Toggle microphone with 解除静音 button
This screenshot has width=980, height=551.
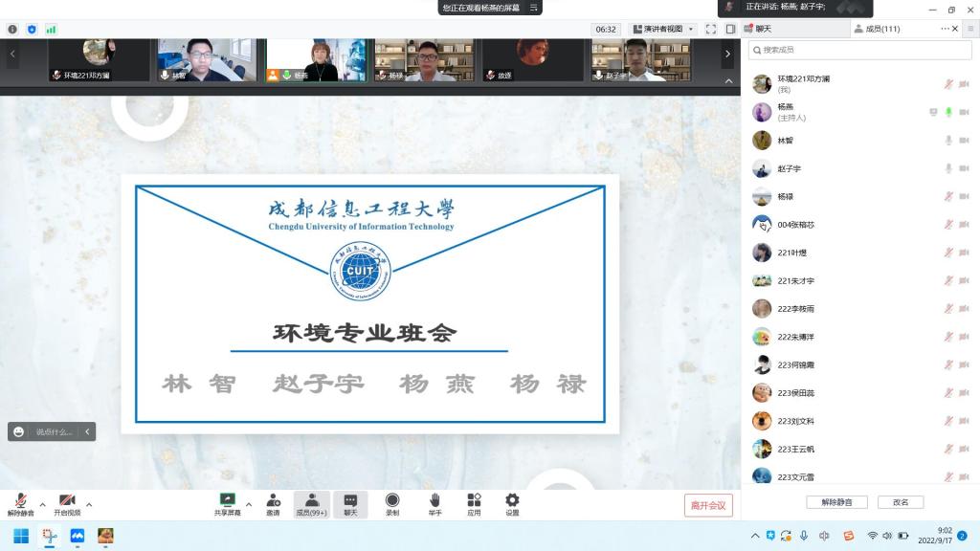click(x=20, y=501)
